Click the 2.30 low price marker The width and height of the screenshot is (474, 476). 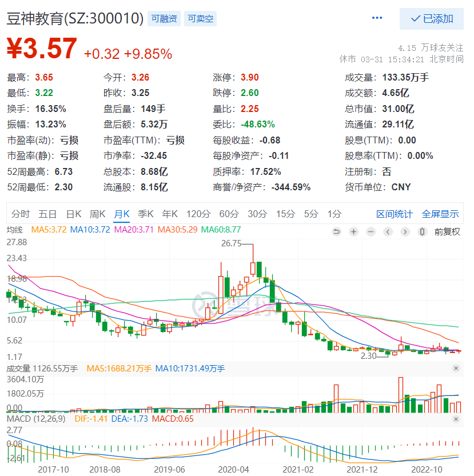pos(369,356)
